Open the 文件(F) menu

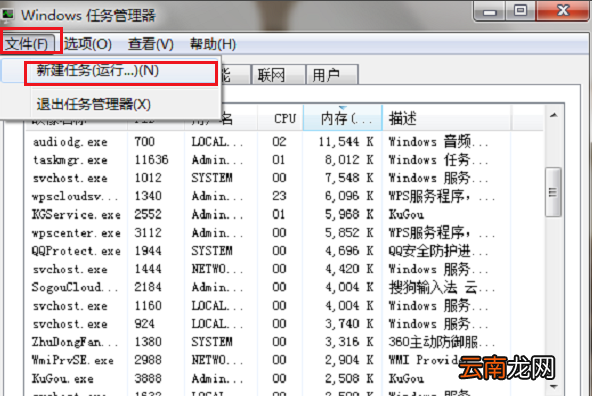pos(29,44)
